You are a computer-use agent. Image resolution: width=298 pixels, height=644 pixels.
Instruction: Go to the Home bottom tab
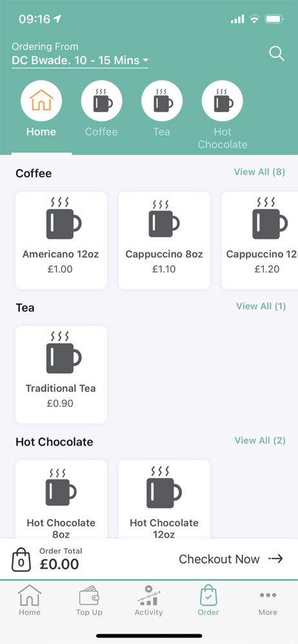point(30,600)
